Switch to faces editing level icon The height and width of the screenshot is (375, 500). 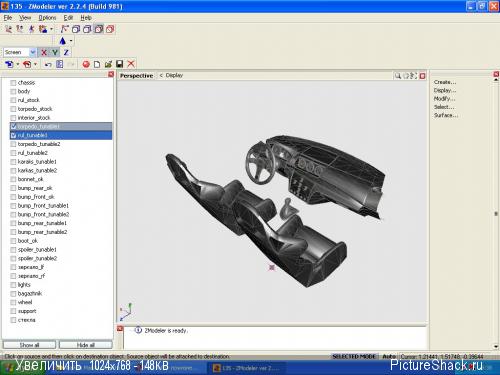(x=31, y=29)
